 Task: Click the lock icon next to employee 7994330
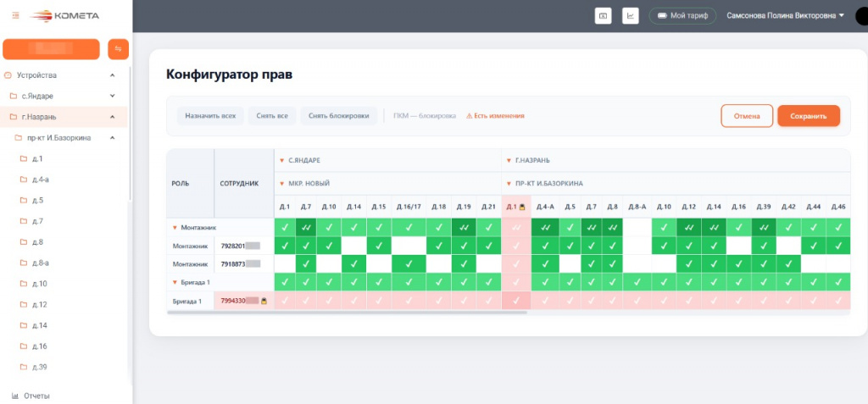click(x=264, y=301)
